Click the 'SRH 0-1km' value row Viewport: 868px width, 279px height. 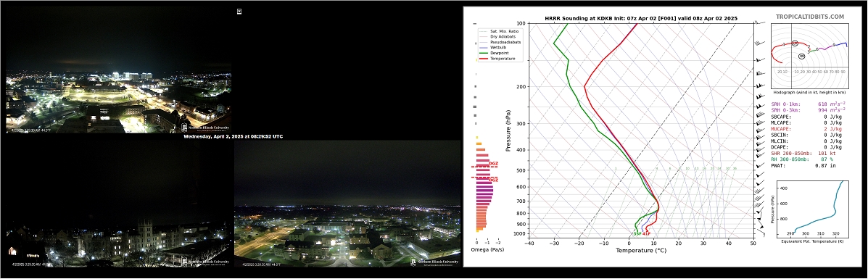coord(809,104)
